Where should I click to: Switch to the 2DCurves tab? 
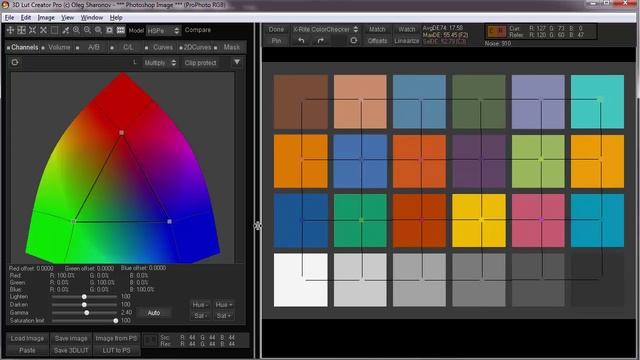(x=195, y=47)
